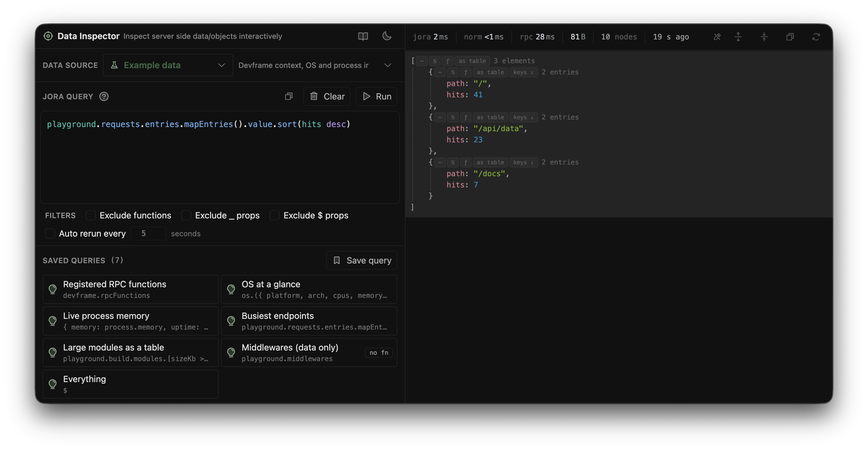This screenshot has width=868, height=450.
Task: Click the S button on the "/" path object
Action: point(453,72)
